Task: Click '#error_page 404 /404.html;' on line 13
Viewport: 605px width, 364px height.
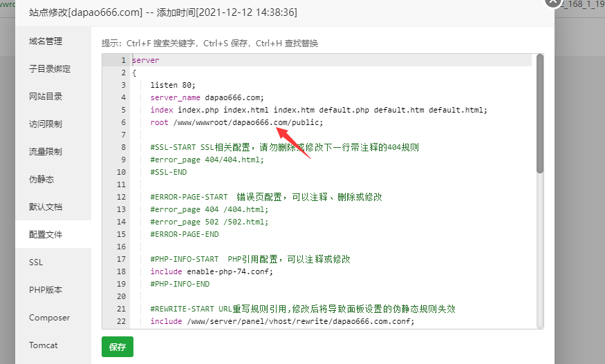Action: click(209, 209)
